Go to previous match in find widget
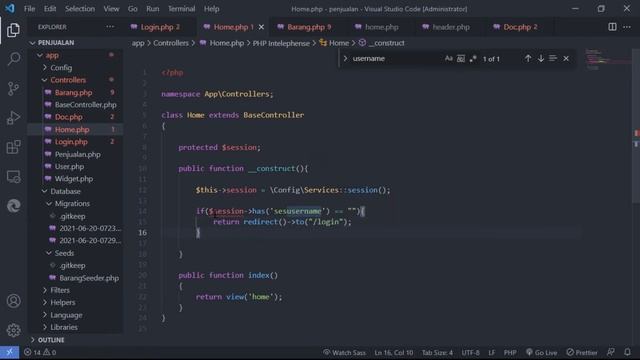The height and width of the screenshot is (360, 640). coord(528,59)
